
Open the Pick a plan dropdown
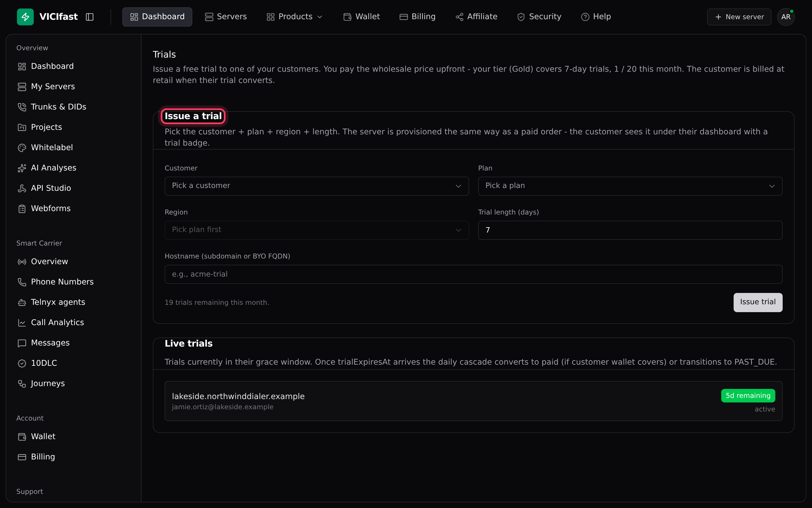630,186
